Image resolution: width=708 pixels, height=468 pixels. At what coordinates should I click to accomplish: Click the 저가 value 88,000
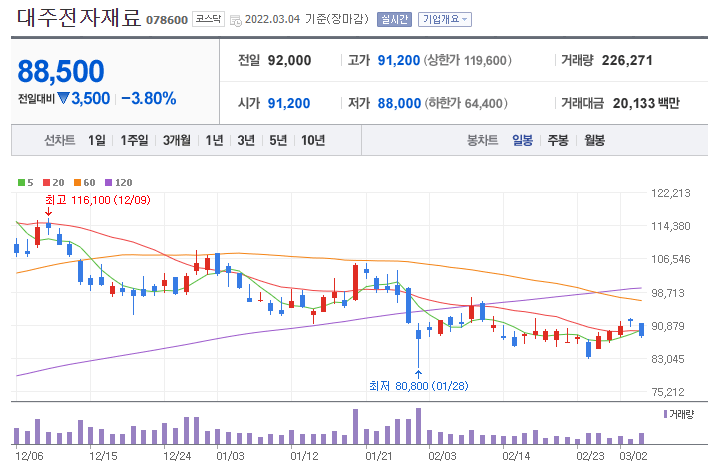pos(399,103)
